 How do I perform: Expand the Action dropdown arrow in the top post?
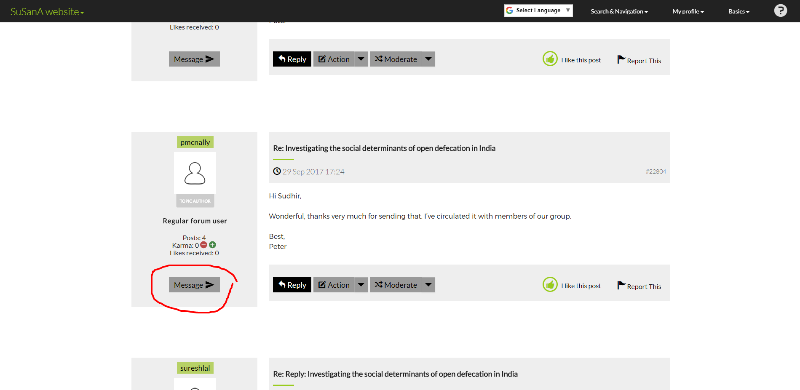click(361, 59)
